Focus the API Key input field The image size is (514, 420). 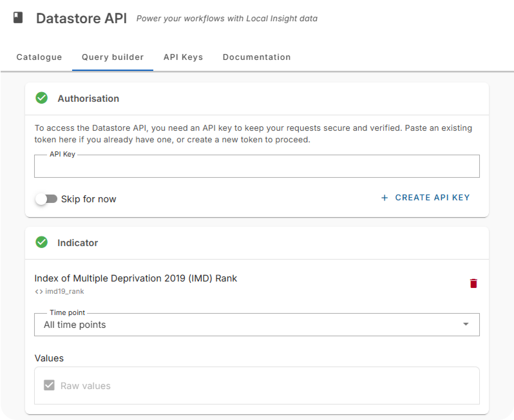[257, 166]
